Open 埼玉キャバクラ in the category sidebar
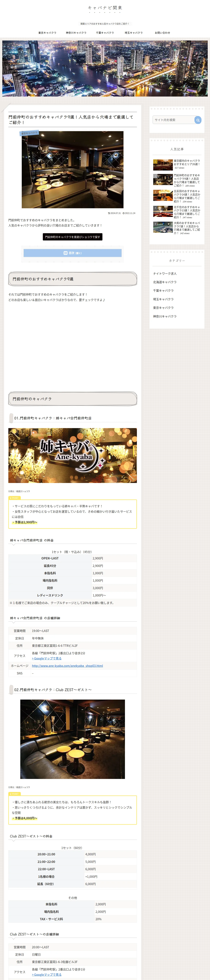The width and height of the screenshot is (210, 980). 163,299
